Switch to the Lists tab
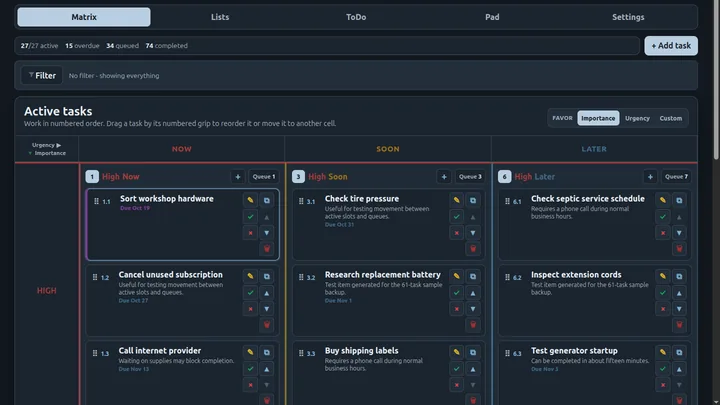 point(220,17)
